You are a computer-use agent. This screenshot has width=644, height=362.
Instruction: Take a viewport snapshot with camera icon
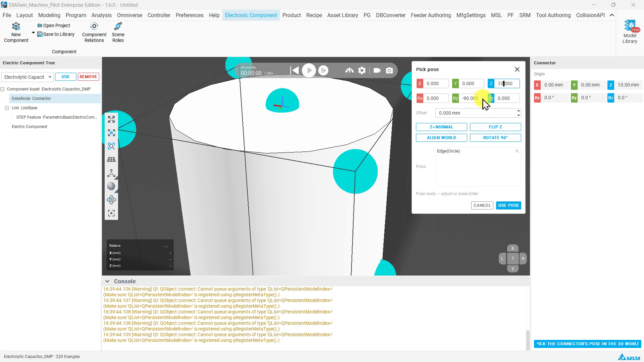coord(389,70)
